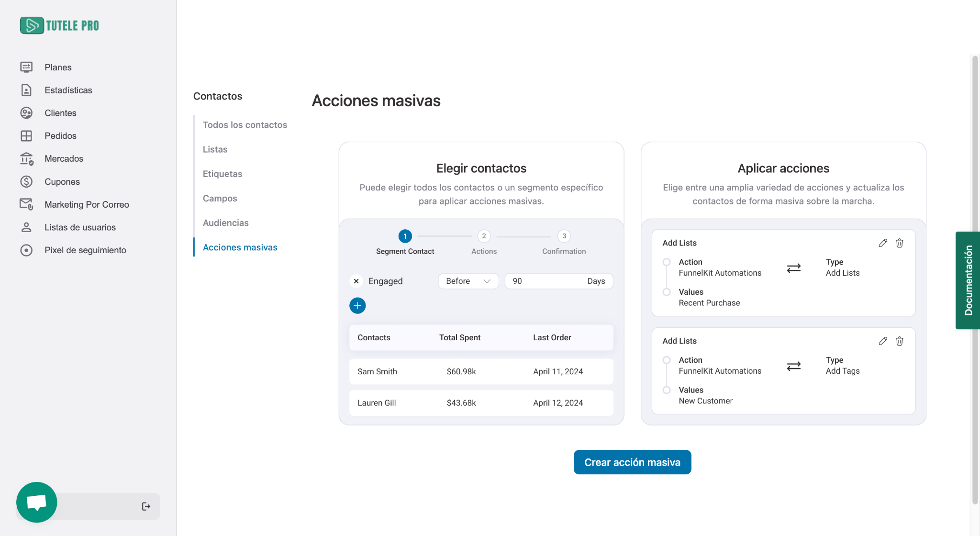This screenshot has width=980, height=536.
Task: Jump to step 3 Confirmation
Action: [564, 236]
